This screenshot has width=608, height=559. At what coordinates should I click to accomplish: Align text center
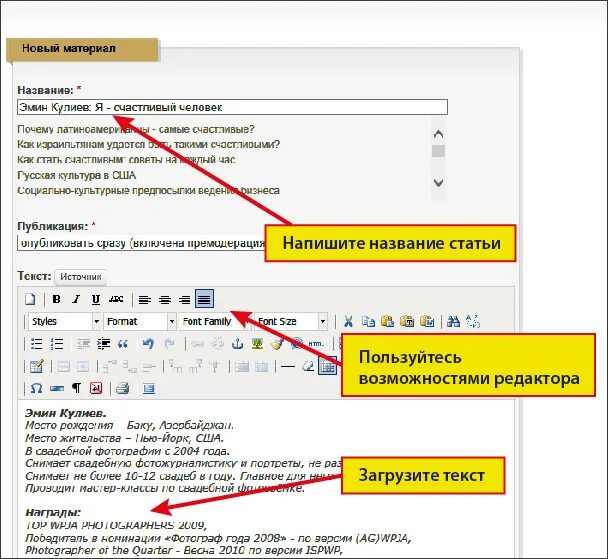click(x=165, y=300)
